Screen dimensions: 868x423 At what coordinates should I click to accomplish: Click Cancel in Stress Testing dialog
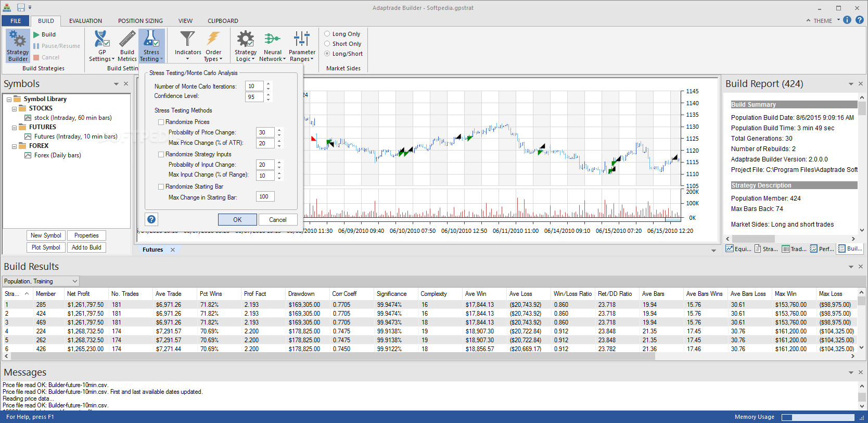(x=277, y=219)
